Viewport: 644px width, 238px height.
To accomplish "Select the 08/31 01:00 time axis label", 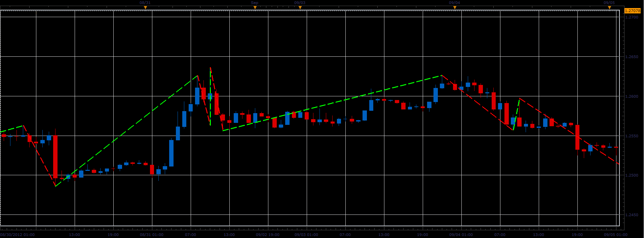I will click(x=152, y=235).
